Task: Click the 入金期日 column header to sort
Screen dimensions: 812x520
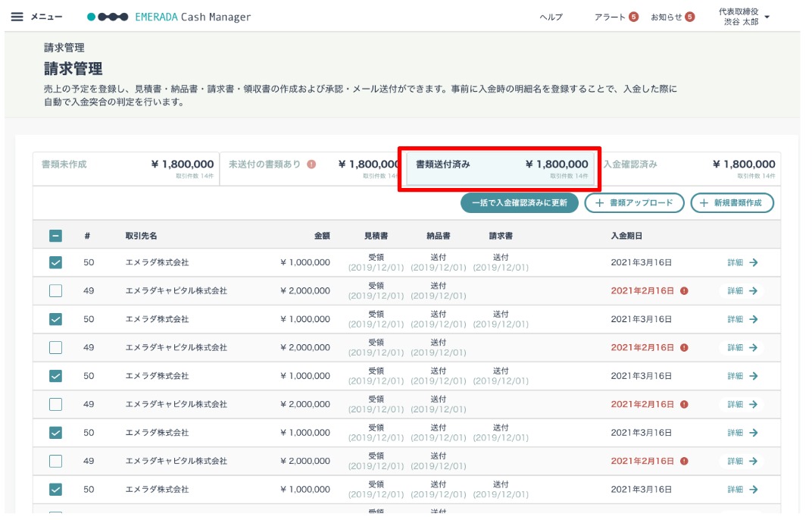Action: click(626, 236)
